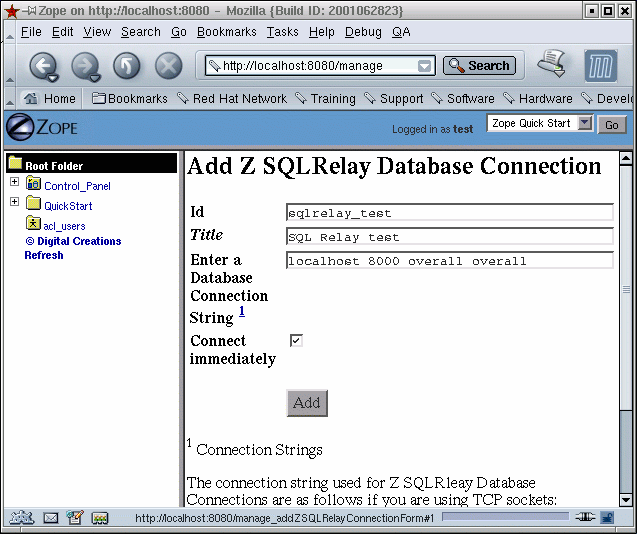Click the Mozilla throbber logo icon
This screenshot has height=534, width=637.
coord(600,66)
